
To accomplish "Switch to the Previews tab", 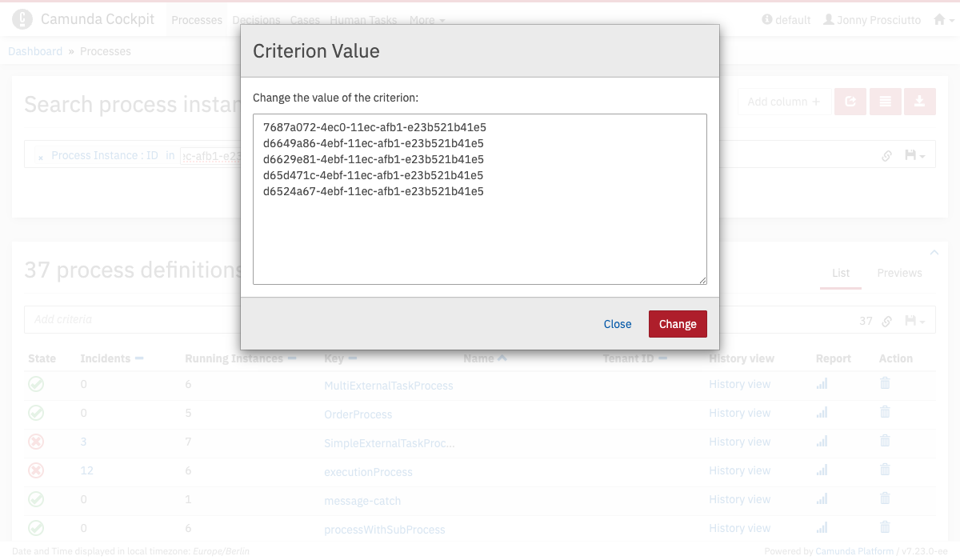I will click(899, 273).
